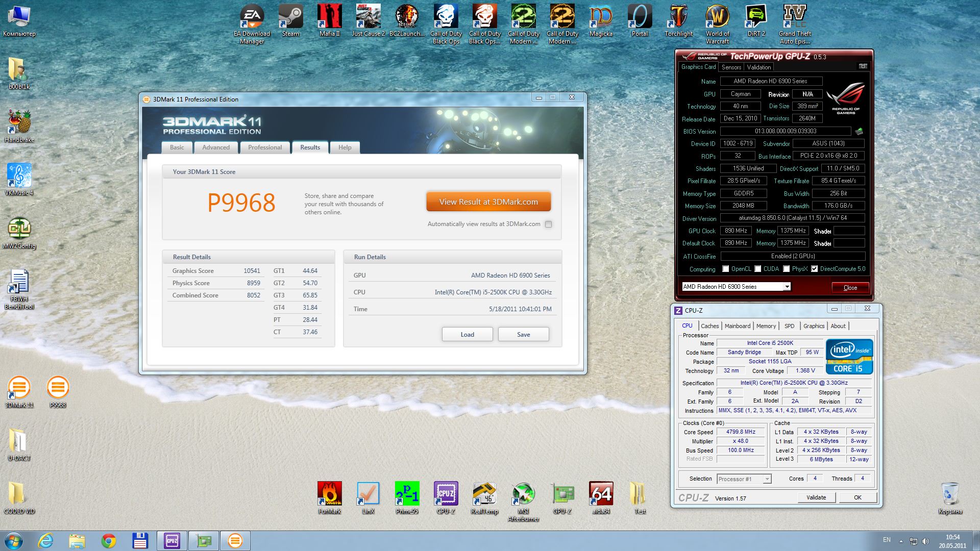Toggle the CUDA checkbox in GPU-Z

758,269
